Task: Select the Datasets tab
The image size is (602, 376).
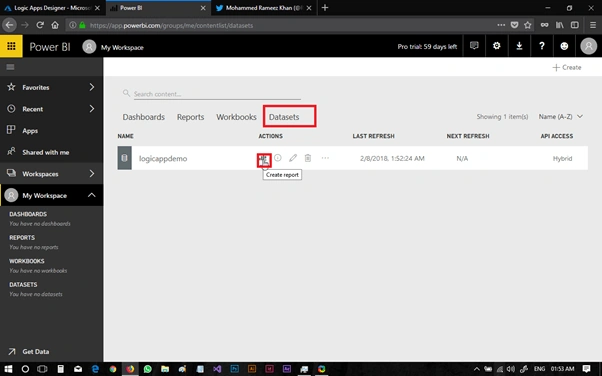Action: [284, 117]
